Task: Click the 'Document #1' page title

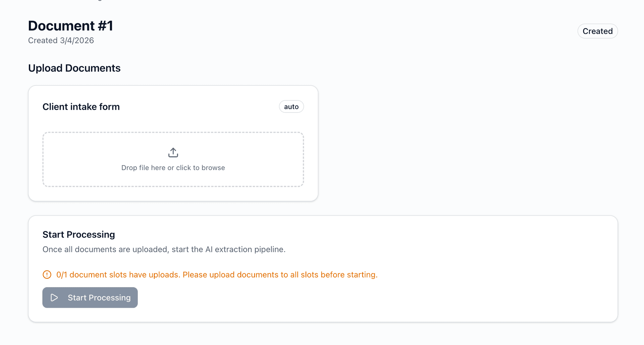Action: click(x=70, y=25)
